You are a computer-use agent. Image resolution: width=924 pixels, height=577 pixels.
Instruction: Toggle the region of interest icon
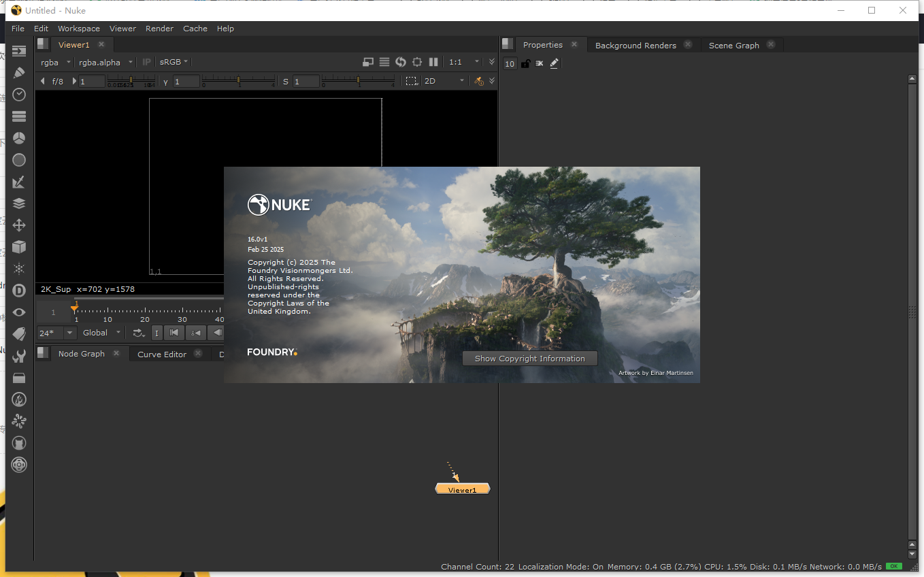click(x=412, y=81)
